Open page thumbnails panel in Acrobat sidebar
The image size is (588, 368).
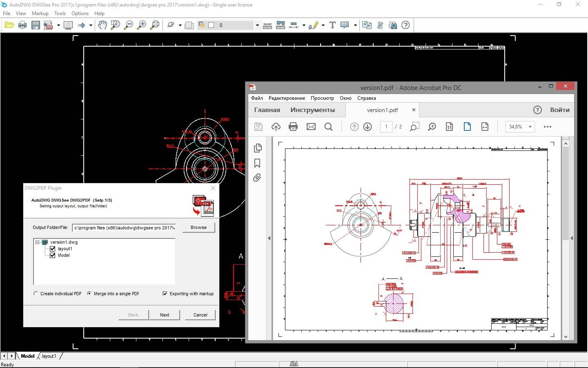coord(258,148)
